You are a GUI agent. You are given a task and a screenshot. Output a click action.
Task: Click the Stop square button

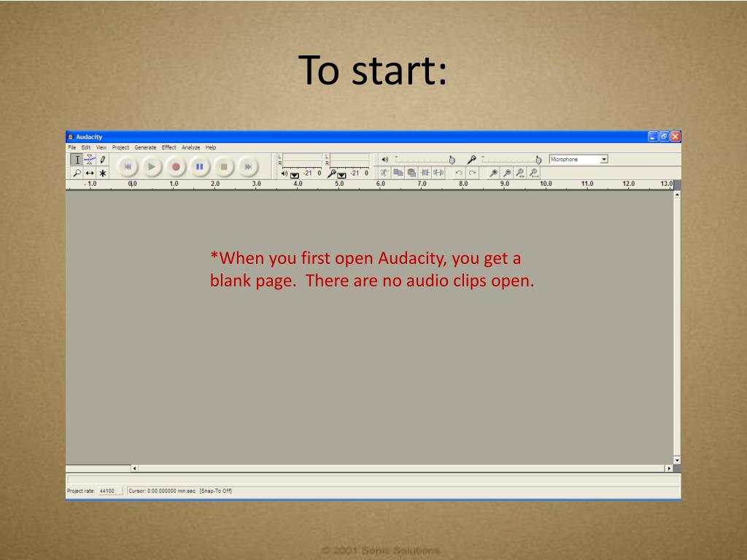(224, 167)
